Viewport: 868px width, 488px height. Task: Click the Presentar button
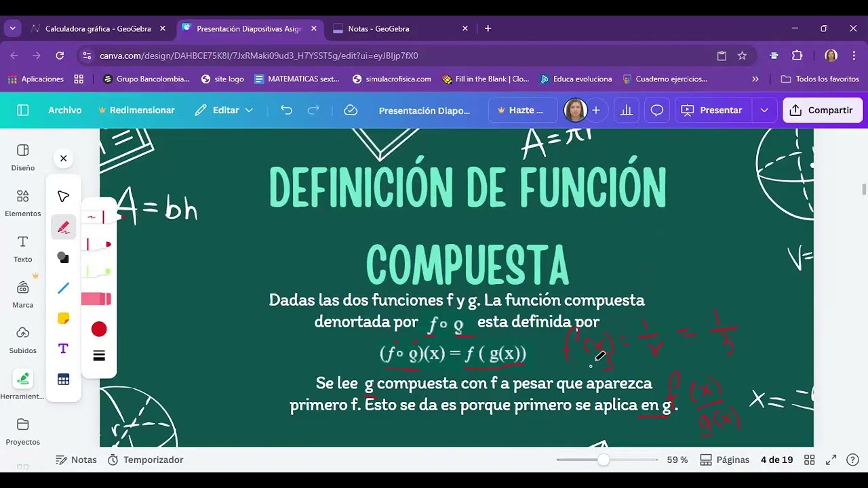point(712,110)
